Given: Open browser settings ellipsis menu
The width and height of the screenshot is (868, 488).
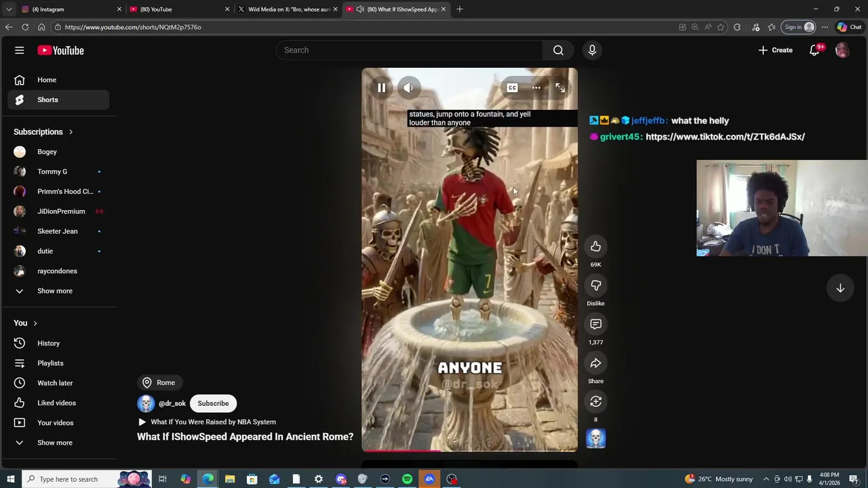Looking at the screenshot, I should tap(825, 27).
